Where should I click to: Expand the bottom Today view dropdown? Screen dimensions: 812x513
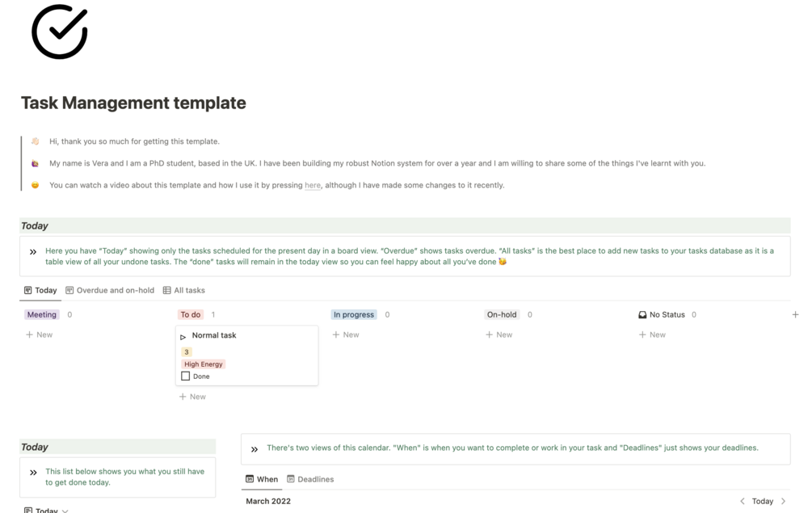[65, 511]
